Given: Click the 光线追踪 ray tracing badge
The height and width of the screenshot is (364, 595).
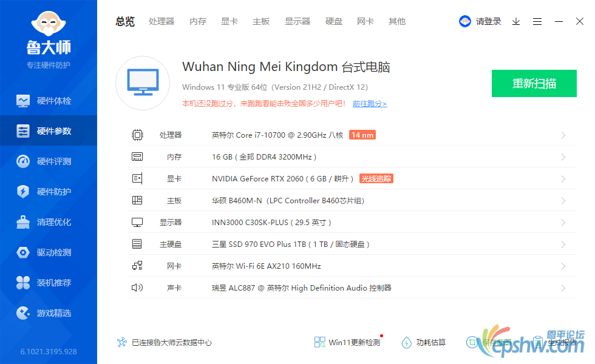Looking at the screenshot, I should 376,178.
